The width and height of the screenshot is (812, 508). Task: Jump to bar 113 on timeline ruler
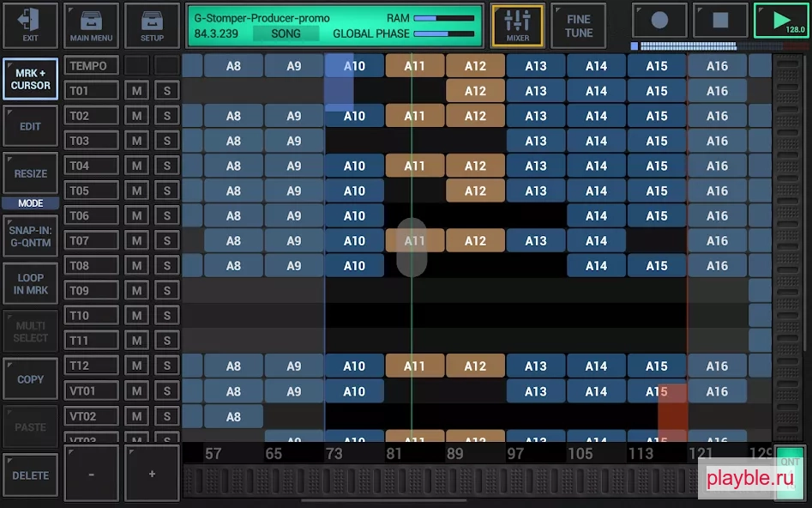pyautogui.click(x=641, y=454)
